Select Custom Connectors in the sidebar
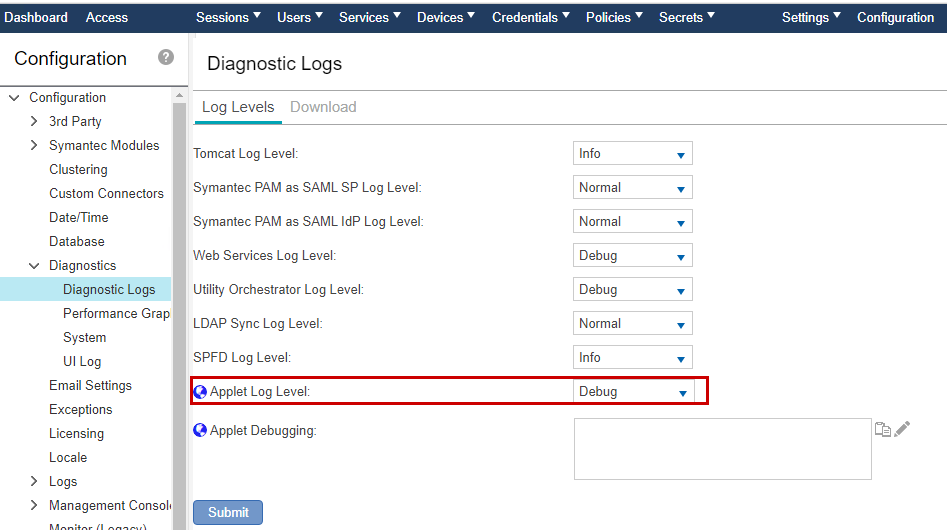 pos(106,193)
